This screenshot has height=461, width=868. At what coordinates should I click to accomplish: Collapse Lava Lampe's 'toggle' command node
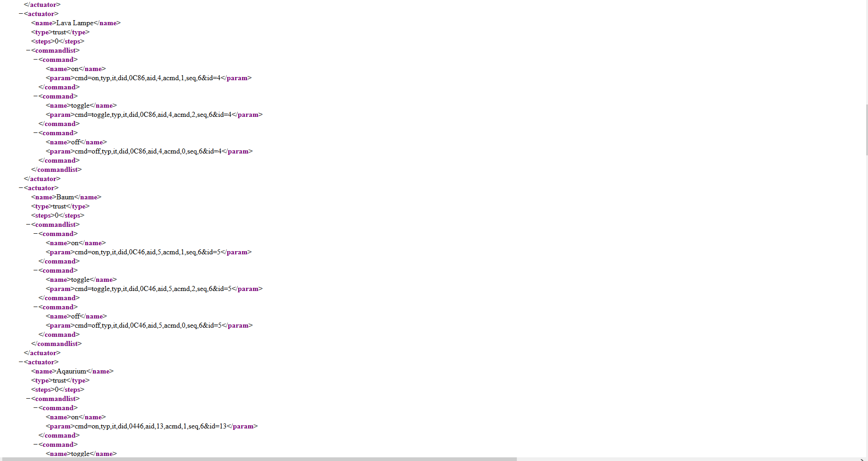coord(36,96)
